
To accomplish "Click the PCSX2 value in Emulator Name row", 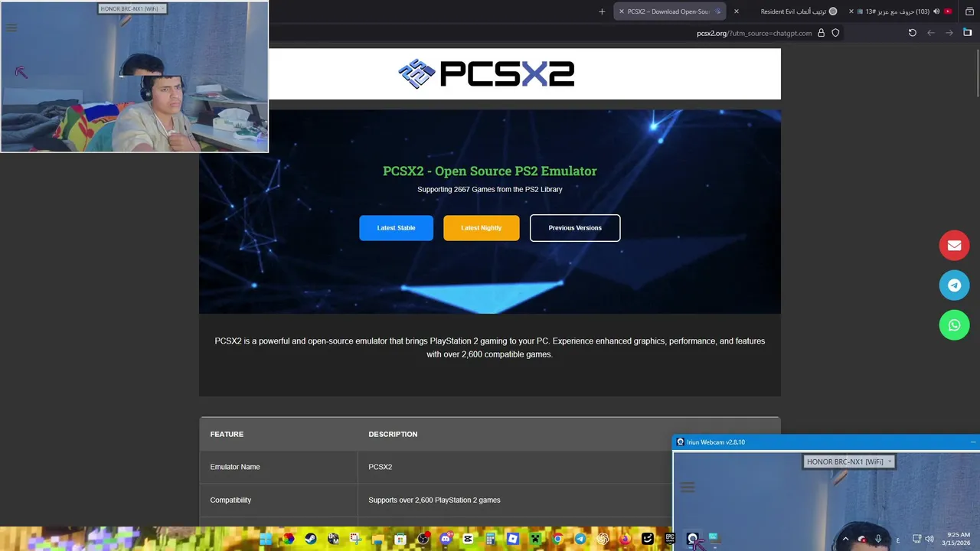I will [x=380, y=467].
